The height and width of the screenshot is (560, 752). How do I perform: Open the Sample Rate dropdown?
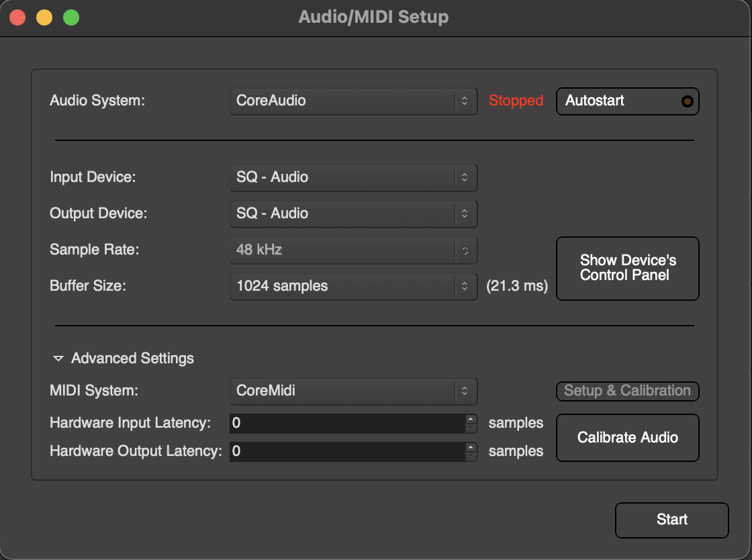(x=353, y=250)
